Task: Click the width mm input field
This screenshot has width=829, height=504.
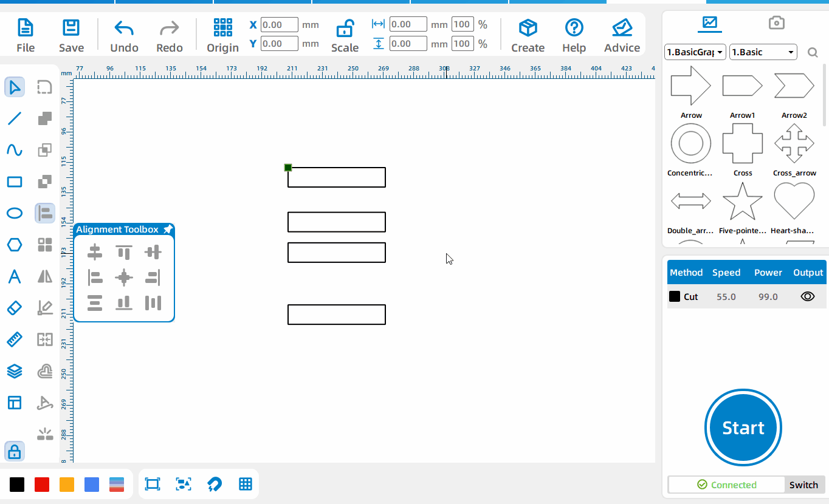Action: pos(408,25)
